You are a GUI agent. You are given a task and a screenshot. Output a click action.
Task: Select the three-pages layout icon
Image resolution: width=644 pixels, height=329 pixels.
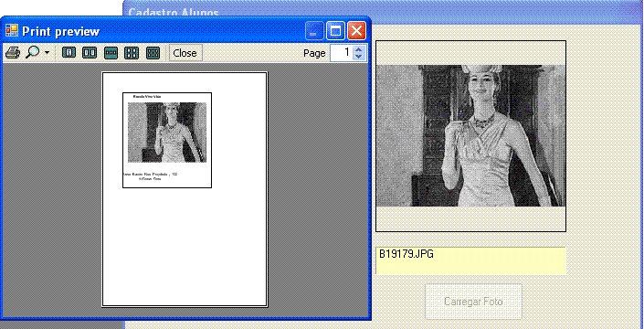111,53
